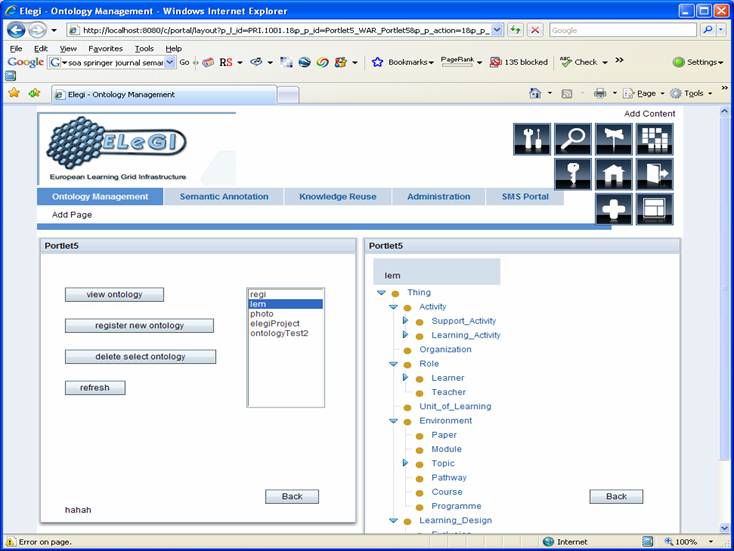
Task: Click the Refresh page icon by address bar
Action: [515, 30]
